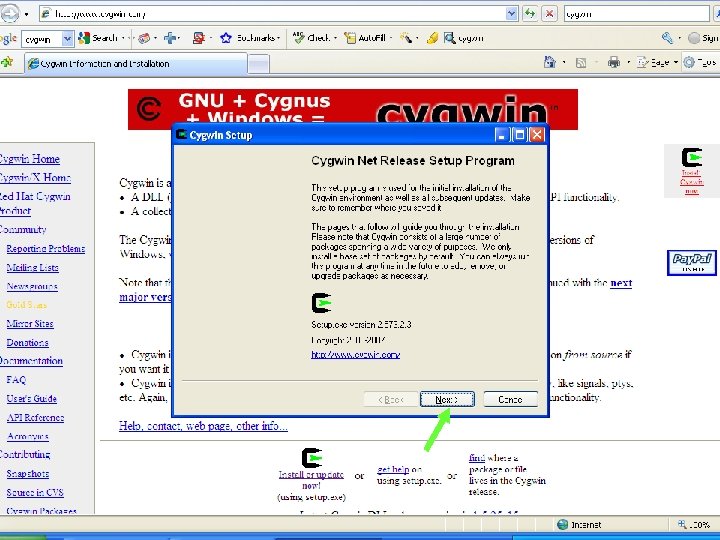Image resolution: width=720 pixels, height=540 pixels.
Task: Click the green Refresh page icon
Action: tap(530, 14)
